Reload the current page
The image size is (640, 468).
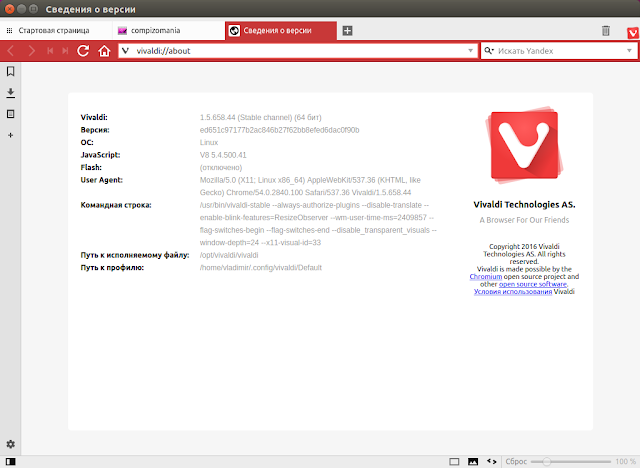[x=83, y=51]
